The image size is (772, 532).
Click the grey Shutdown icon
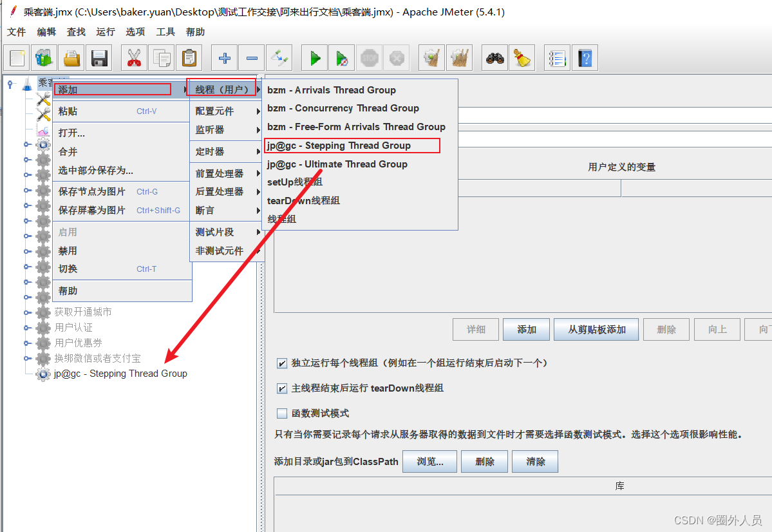click(397, 58)
